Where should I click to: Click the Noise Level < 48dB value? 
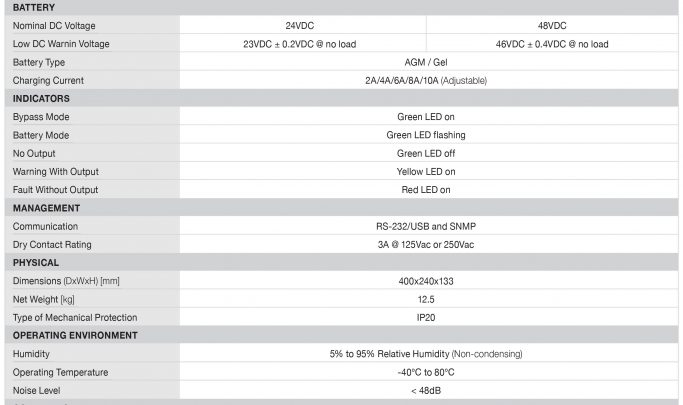coord(426,391)
